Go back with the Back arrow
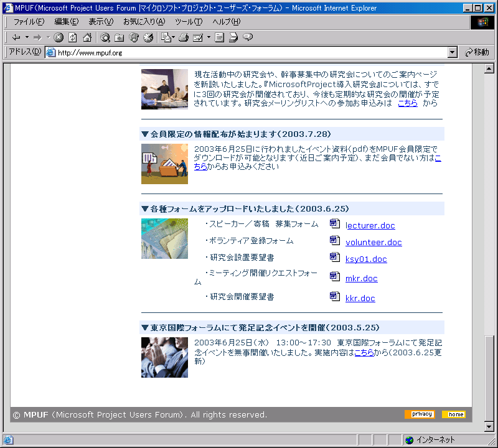The width and height of the screenshot is (498, 448). click(x=16, y=37)
